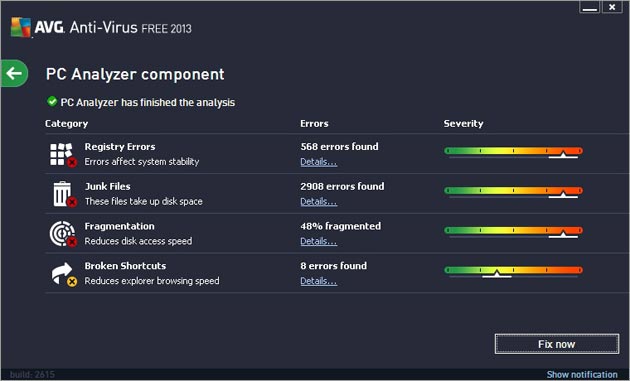Select the Broken Shortcuts arrow icon
This screenshot has height=381, width=630.
tap(64, 274)
